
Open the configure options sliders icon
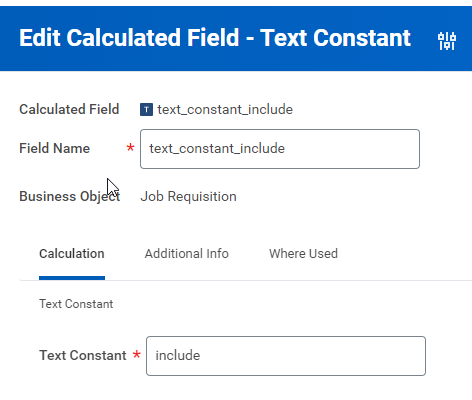tap(447, 41)
